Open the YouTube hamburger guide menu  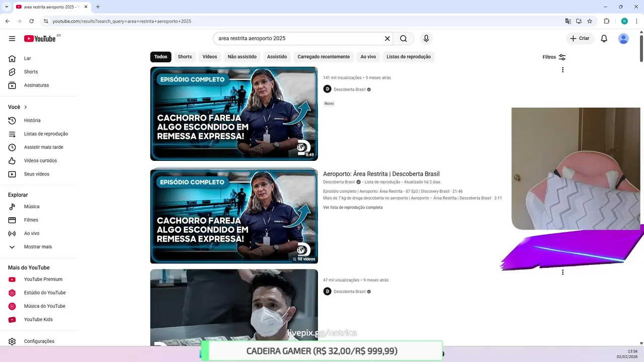pyautogui.click(x=12, y=39)
